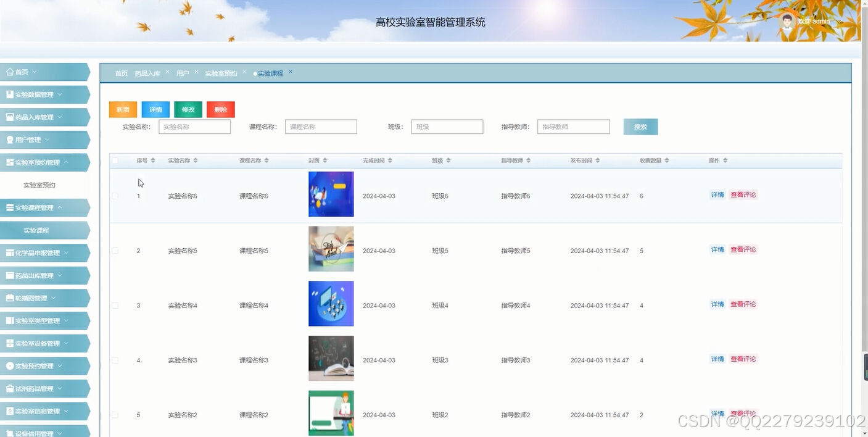This screenshot has height=437, width=868.
Task: Click the 实验室类型管理 sidebar icon
Action: 9,320
